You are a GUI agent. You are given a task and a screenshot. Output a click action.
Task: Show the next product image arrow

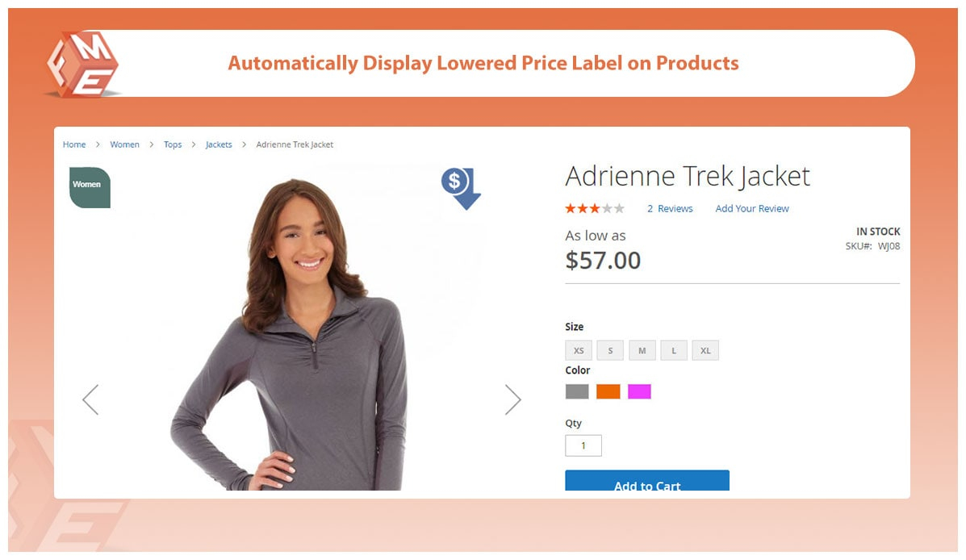[x=512, y=399]
